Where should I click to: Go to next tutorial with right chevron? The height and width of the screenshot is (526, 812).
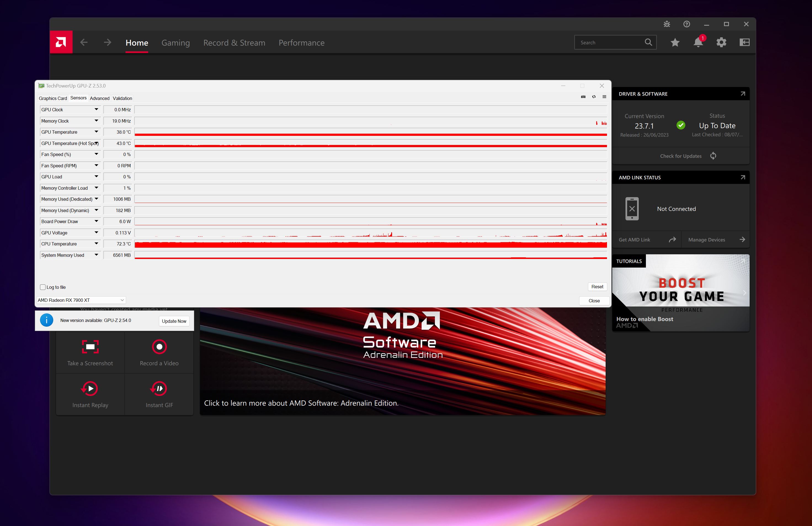744,293
